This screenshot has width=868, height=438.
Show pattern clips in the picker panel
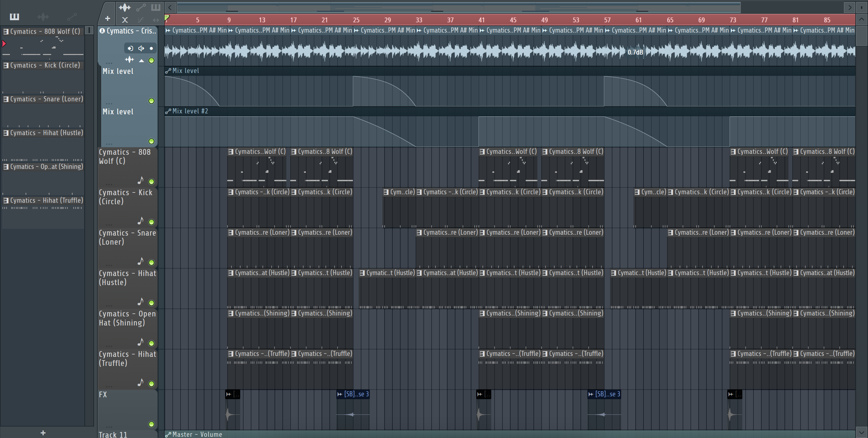click(x=14, y=17)
